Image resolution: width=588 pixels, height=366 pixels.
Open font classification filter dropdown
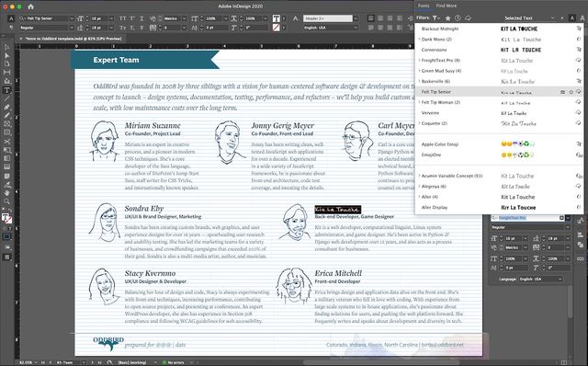(436, 18)
